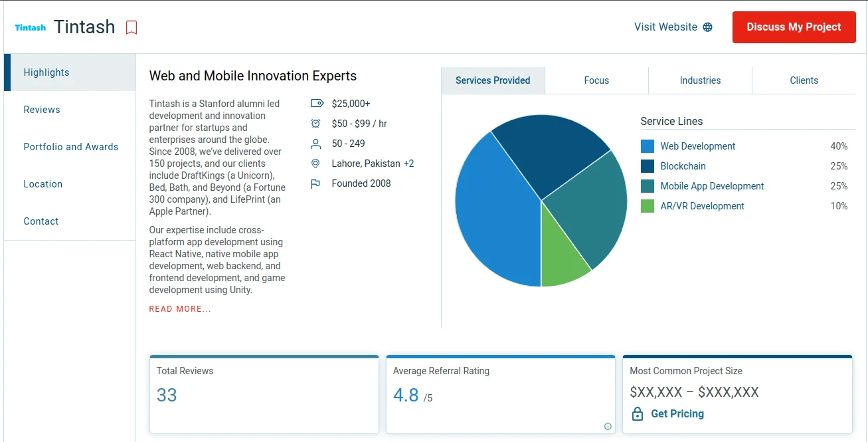
Task: Click the info icon in Average Referral Rating card
Action: pos(608,427)
